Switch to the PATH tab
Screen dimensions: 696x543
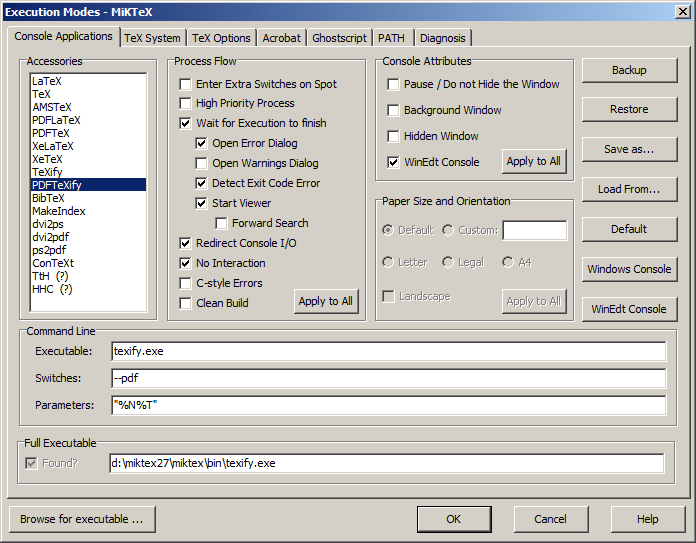(392, 38)
